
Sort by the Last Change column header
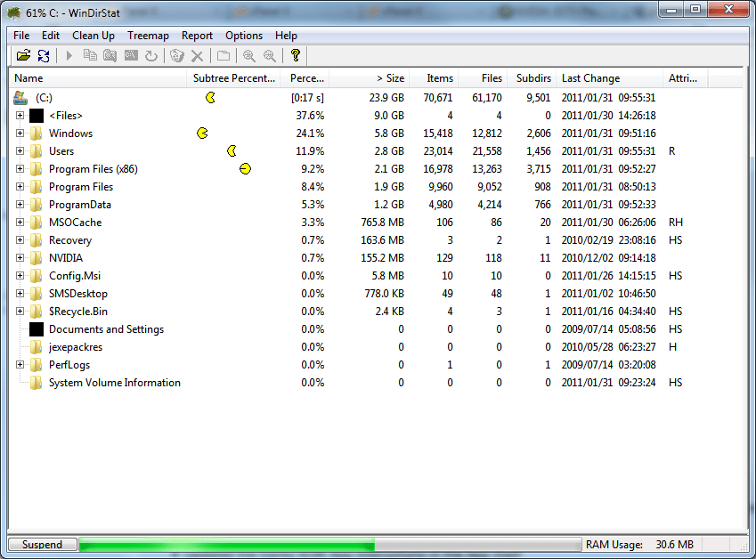point(609,78)
